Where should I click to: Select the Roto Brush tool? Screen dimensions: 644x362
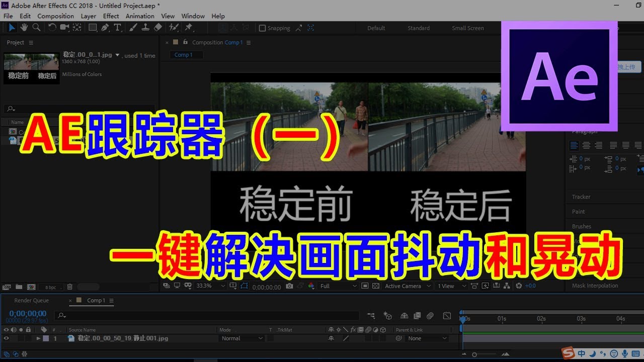[174, 28]
